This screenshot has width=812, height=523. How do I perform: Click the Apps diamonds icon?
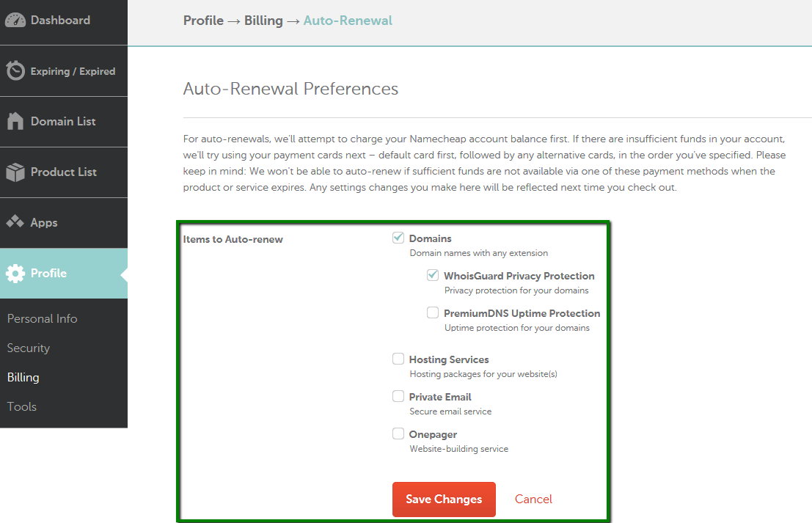(15, 222)
